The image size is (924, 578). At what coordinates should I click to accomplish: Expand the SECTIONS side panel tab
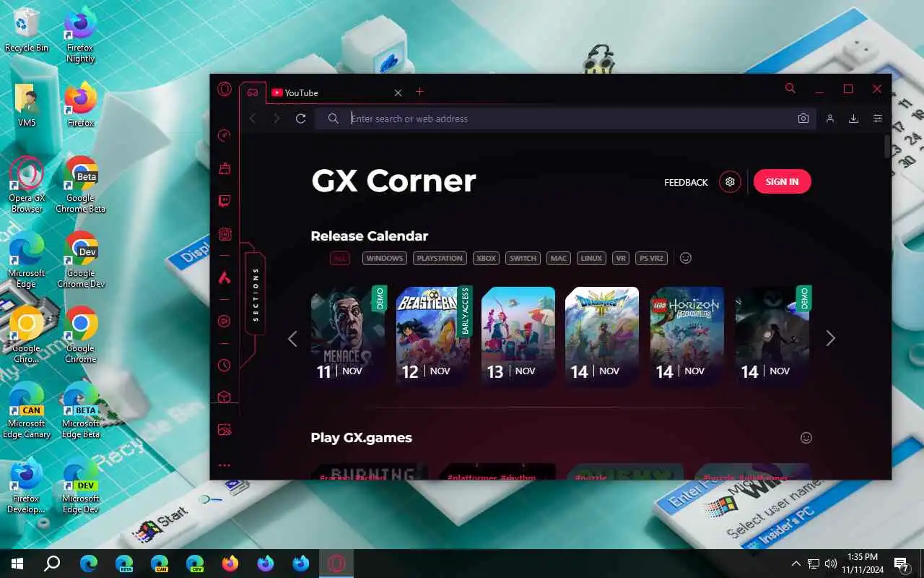[256, 293]
